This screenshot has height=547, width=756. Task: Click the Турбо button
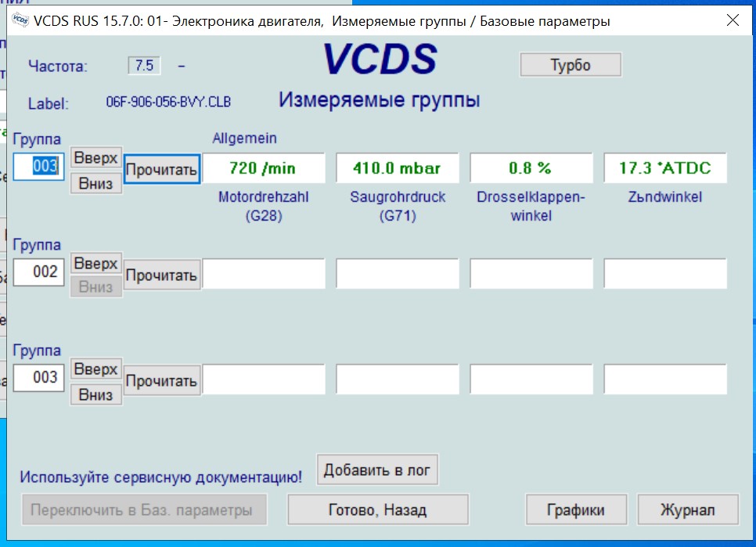pyautogui.click(x=571, y=66)
